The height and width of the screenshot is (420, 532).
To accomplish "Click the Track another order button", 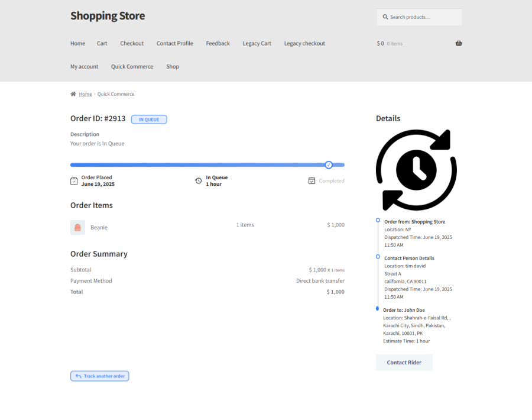I will click(x=99, y=376).
